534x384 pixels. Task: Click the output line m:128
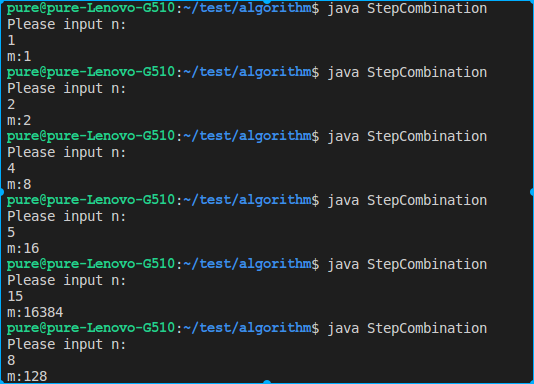click(x=27, y=377)
